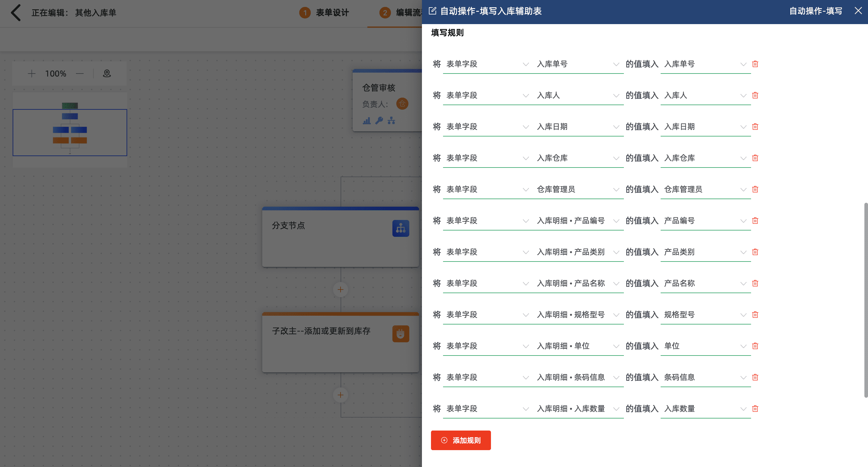Delete the 入库日期 rule with trash icon
Viewport: 868px width, 467px height.
(755, 127)
